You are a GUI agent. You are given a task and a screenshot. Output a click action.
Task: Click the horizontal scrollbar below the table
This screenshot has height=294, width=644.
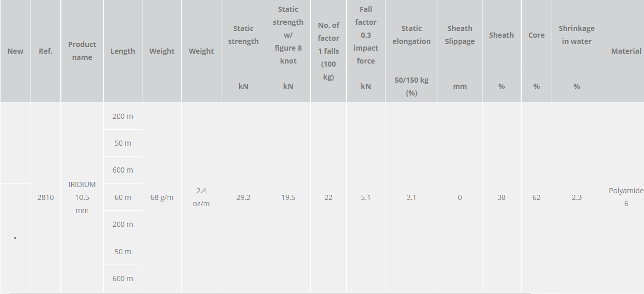[x=268, y=293]
